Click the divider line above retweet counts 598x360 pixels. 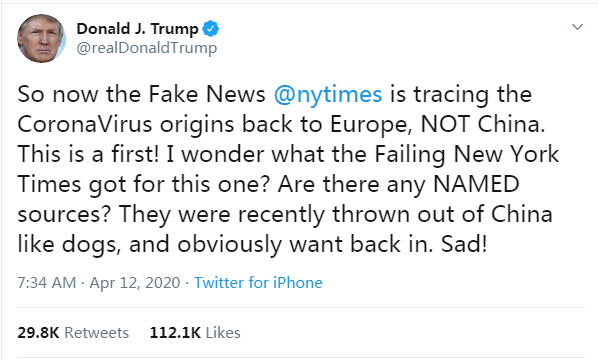click(301, 307)
